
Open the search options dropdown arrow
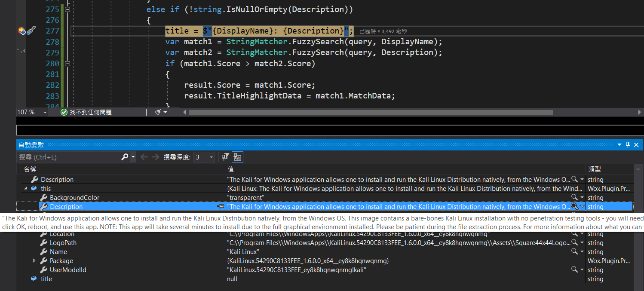pos(133,157)
